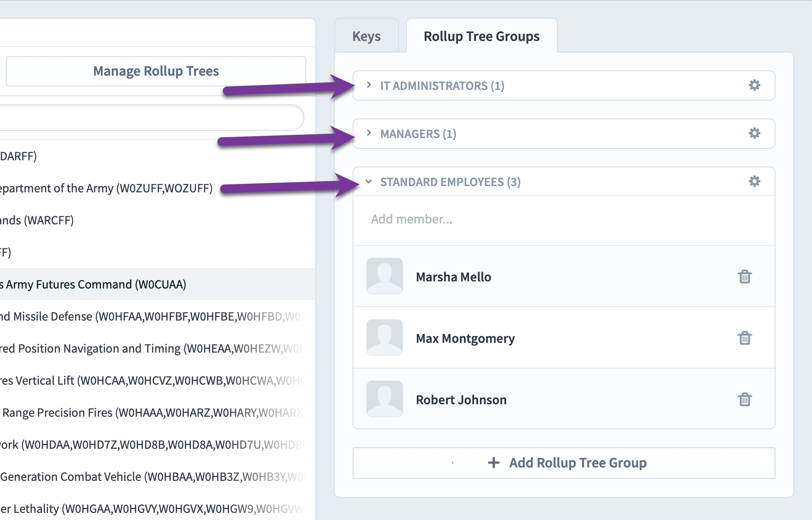Click the name Max Montgomery

[465, 338]
